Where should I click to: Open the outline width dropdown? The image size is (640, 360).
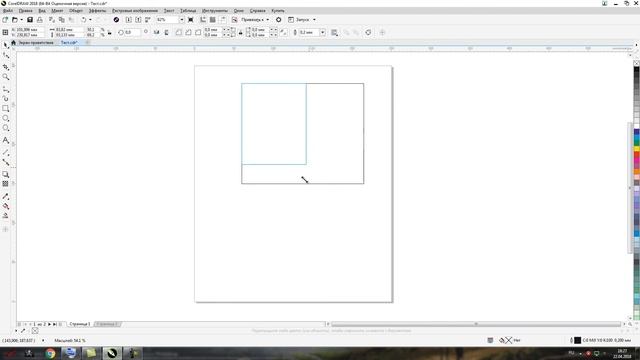click(322, 32)
